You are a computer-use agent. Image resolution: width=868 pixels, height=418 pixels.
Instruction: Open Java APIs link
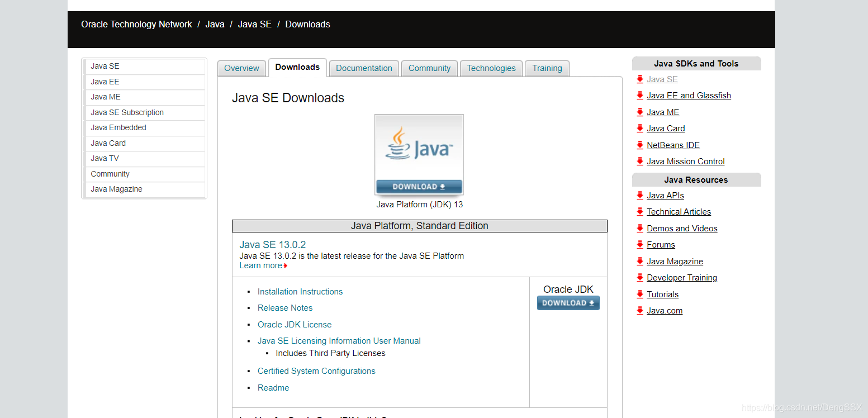[x=666, y=196]
